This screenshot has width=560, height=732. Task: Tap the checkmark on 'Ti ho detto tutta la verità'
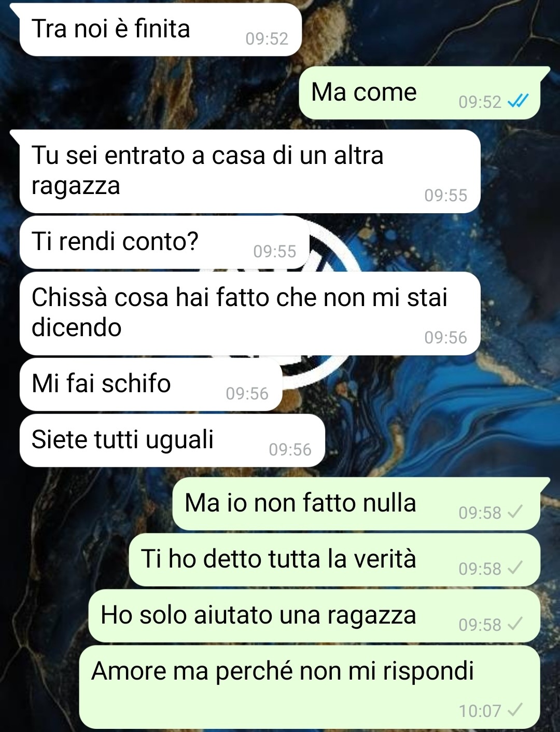click(515, 568)
